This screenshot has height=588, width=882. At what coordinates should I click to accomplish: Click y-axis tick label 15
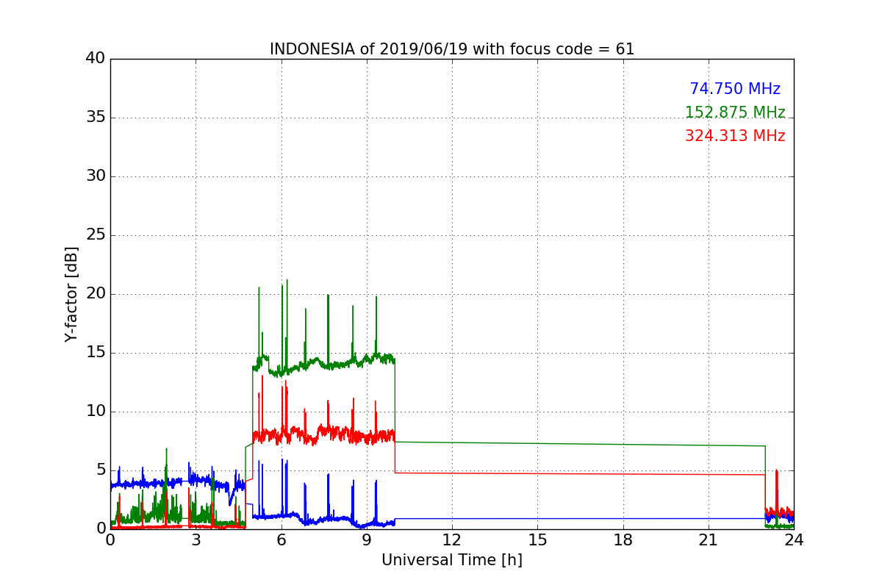point(96,353)
